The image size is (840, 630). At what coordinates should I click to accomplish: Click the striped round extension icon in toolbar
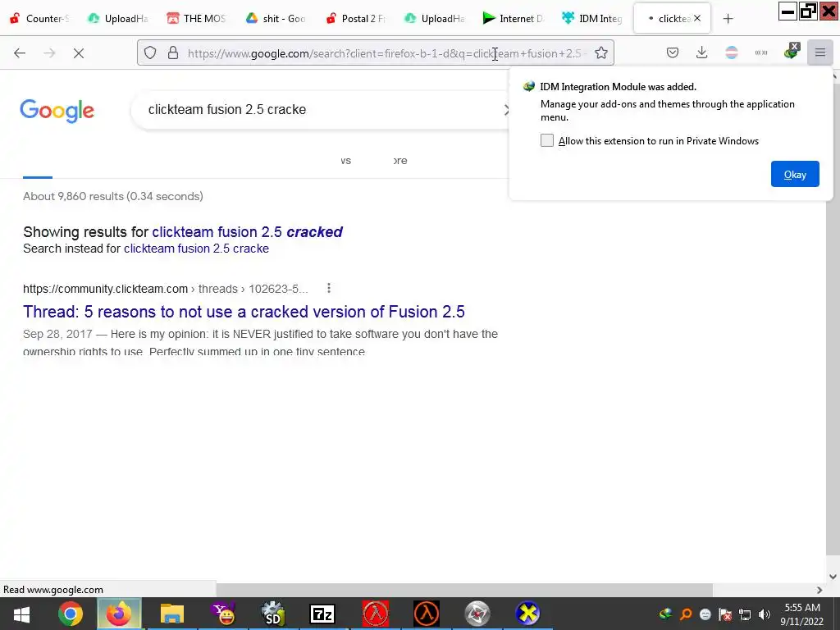point(731,52)
